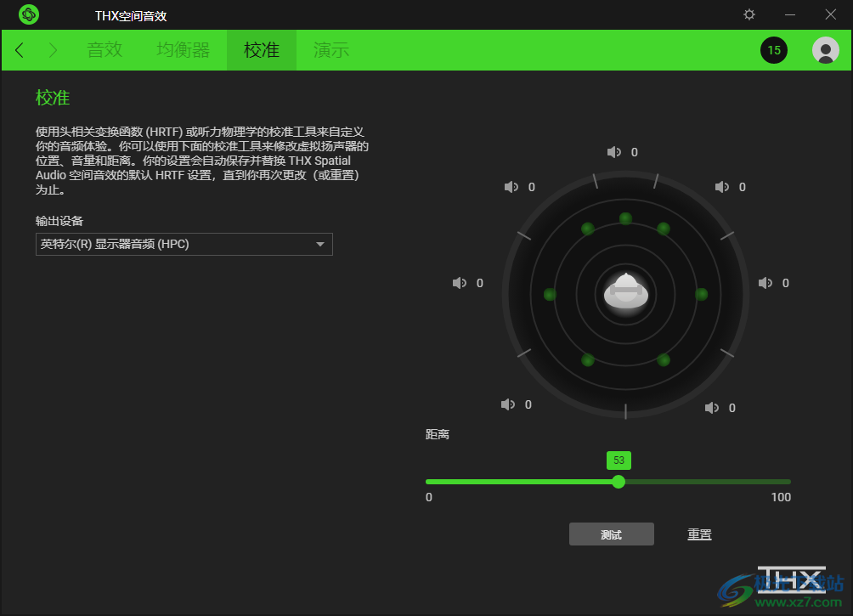Viewport: 853px width, 616px height.
Task: Click the back arrow chevron in the navigation bar
Action: pyautogui.click(x=19, y=50)
